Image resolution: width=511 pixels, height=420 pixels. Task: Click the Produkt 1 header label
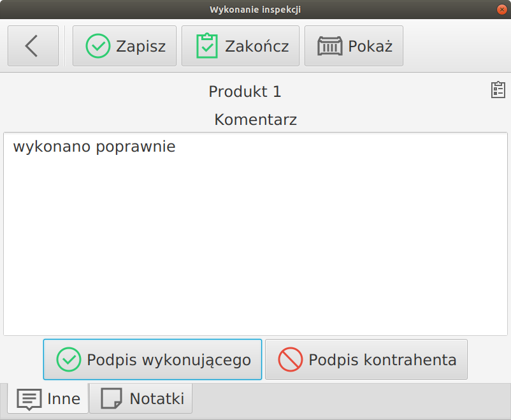[245, 91]
